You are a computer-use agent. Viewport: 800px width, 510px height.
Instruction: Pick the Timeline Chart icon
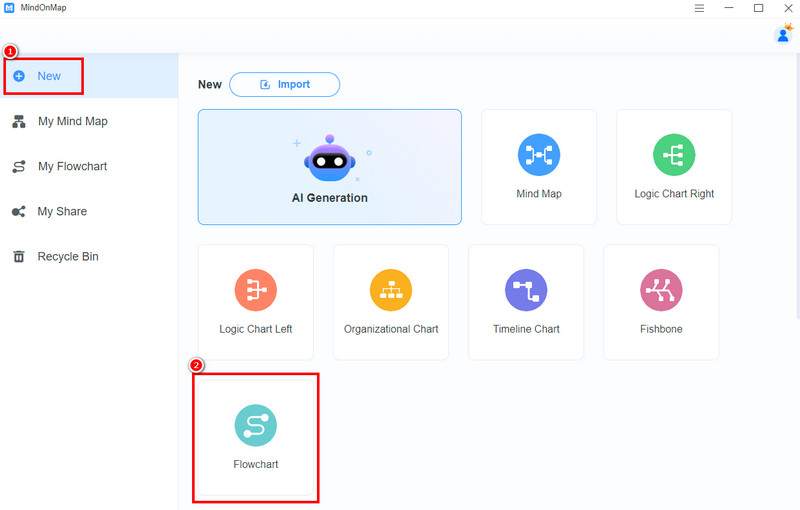click(x=526, y=290)
